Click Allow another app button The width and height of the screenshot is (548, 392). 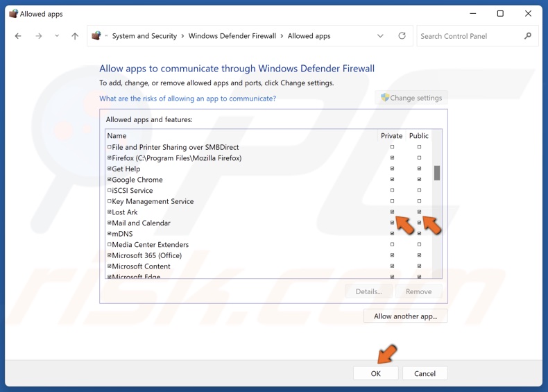pyautogui.click(x=405, y=316)
